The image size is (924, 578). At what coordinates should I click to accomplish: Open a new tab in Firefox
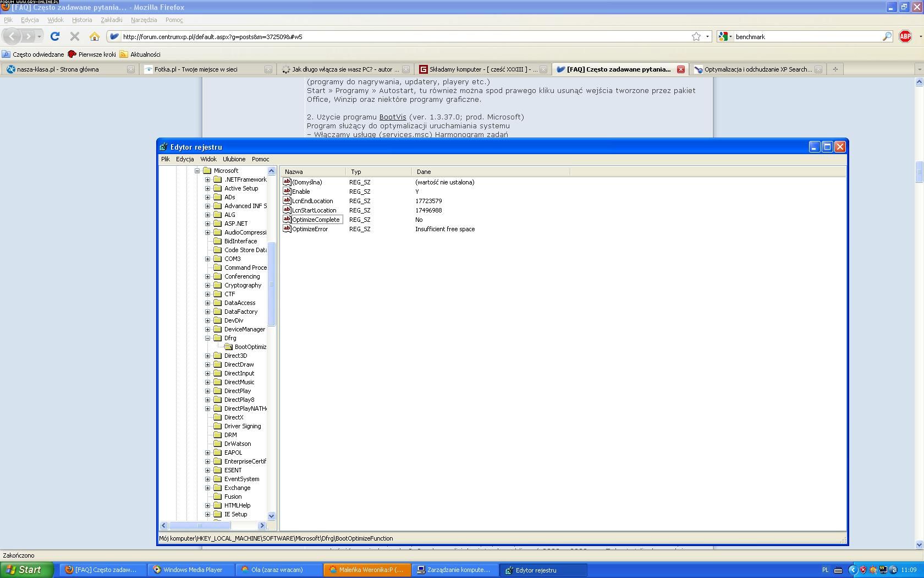835,69
